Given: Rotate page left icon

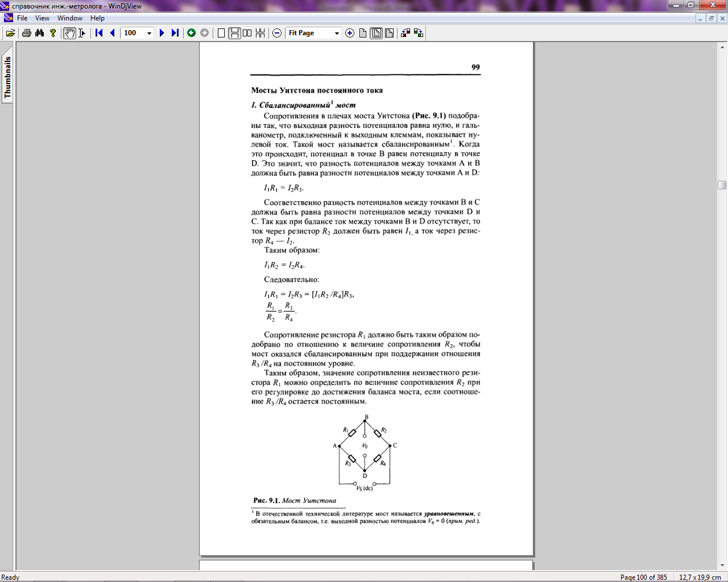Looking at the screenshot, I should pos(406,33).
